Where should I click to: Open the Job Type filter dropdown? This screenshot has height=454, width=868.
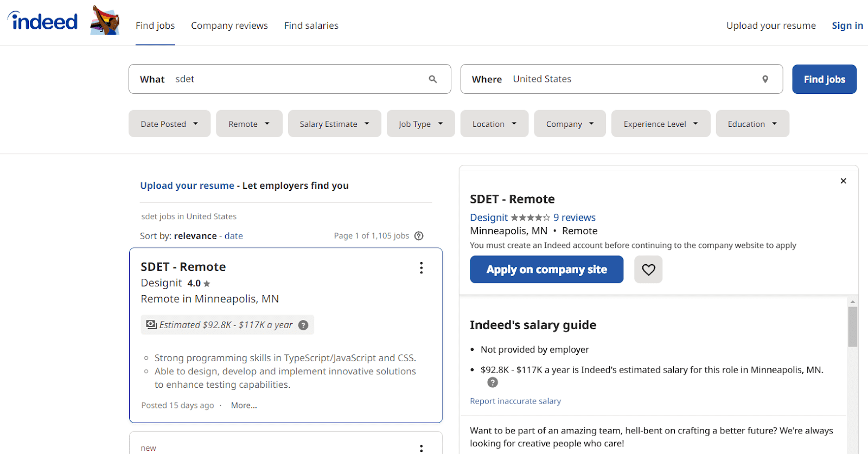pyautogui.click(x=420, y=124)
